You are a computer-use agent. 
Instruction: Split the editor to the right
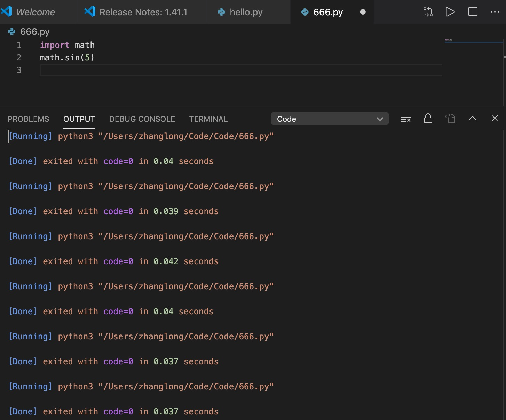[473, 12]
